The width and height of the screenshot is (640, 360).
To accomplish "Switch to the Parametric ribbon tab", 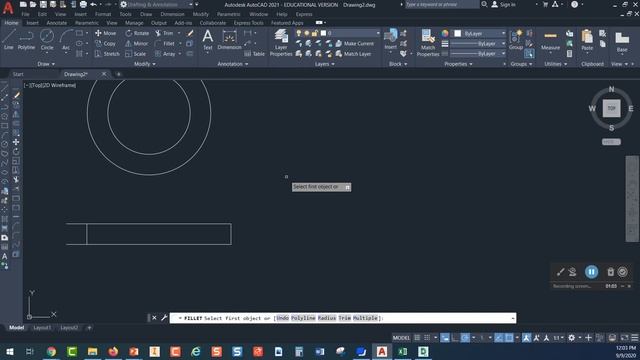I will [x=87, y=23].
